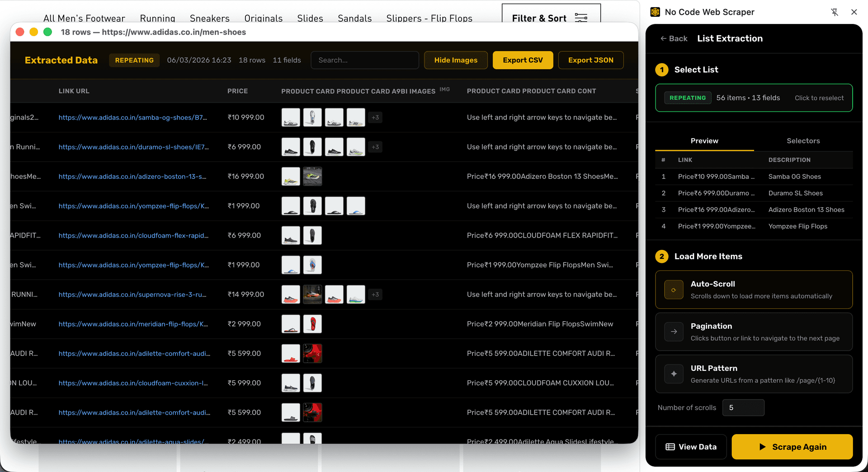868x472 pixels.
Task: Close the No Code Web Scraper panel
Action: pyautogui.click(x=854, y=12)
